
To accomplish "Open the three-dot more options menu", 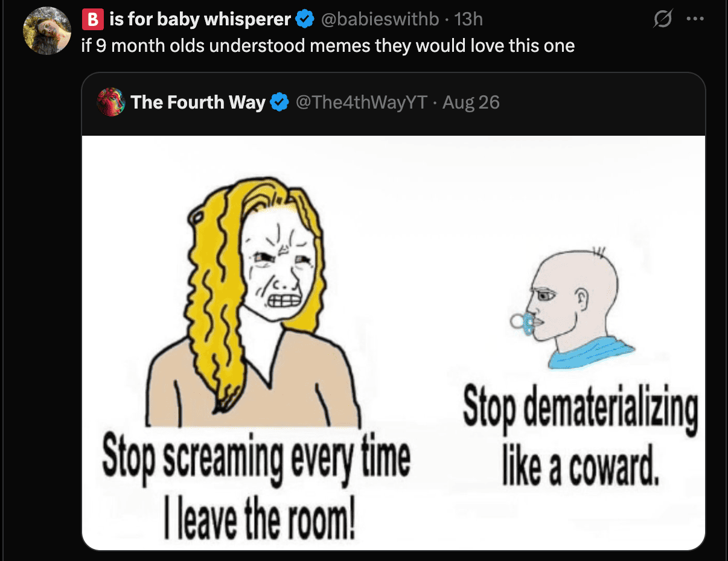I will pyautogui.click(x=695, y=19).
